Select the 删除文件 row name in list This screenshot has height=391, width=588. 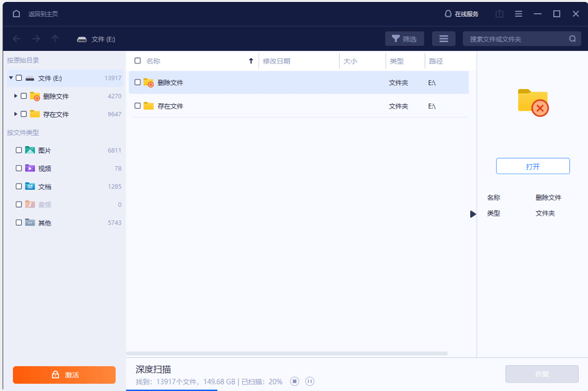pos(170,83)
